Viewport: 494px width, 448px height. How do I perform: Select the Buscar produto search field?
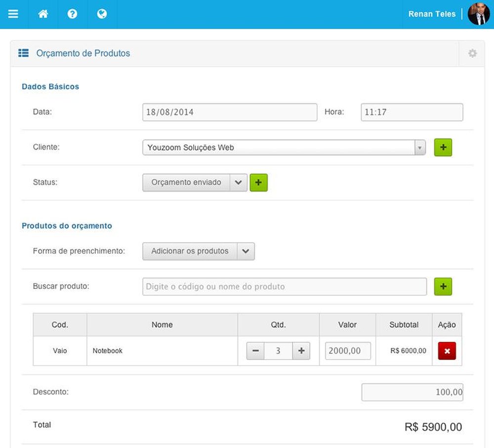click(x=284, y=286)
